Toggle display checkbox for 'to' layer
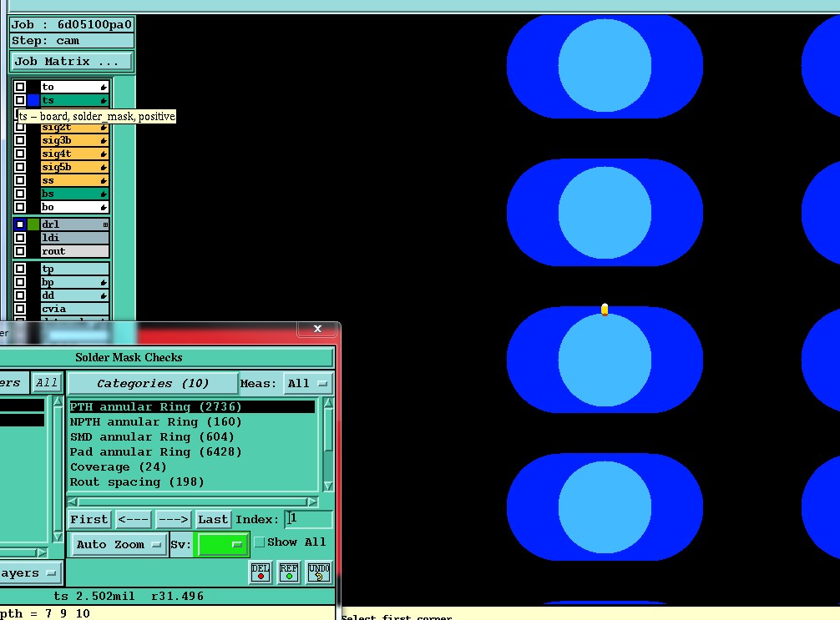 tap(20, 87)
